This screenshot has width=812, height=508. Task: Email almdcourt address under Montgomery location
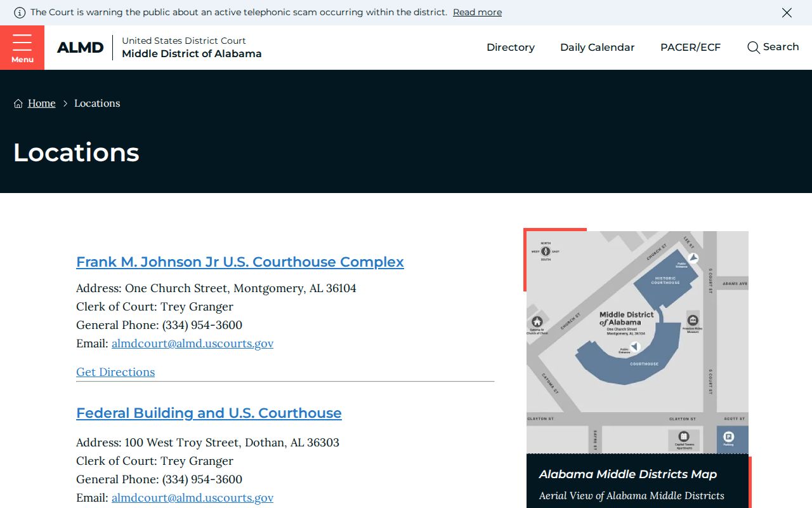(192, 343)
